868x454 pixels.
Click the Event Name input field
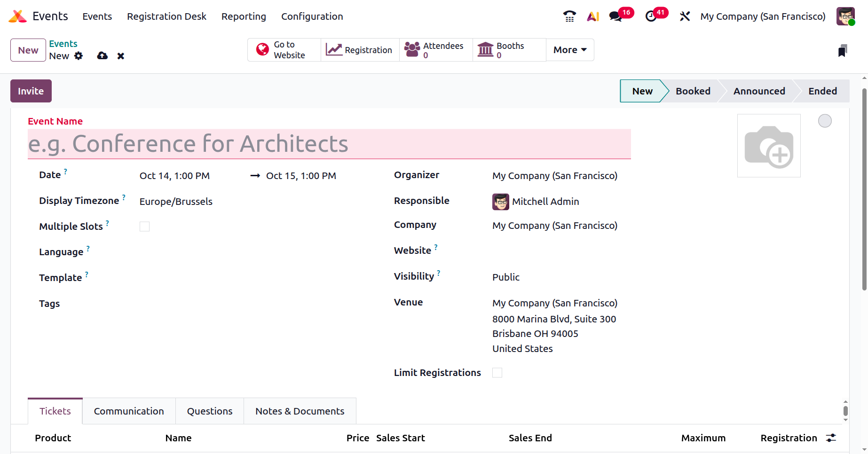[x=329, y=144]
